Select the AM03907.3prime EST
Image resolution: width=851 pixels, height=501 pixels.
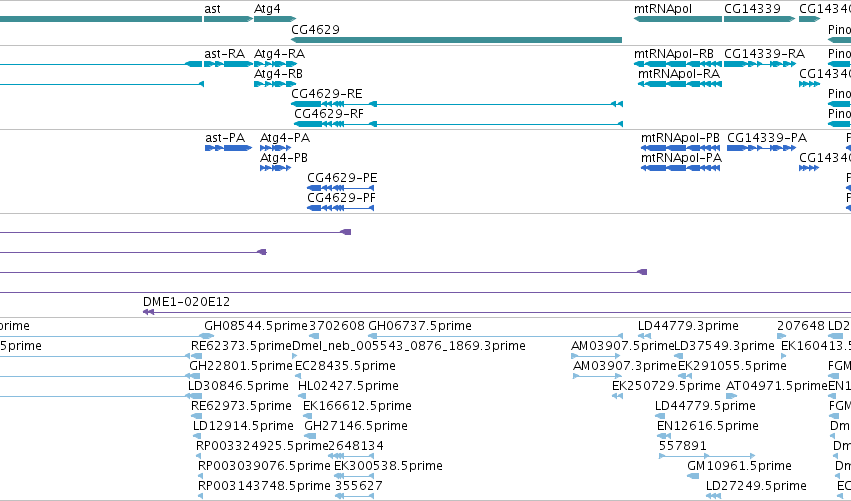tap(625, 366)
